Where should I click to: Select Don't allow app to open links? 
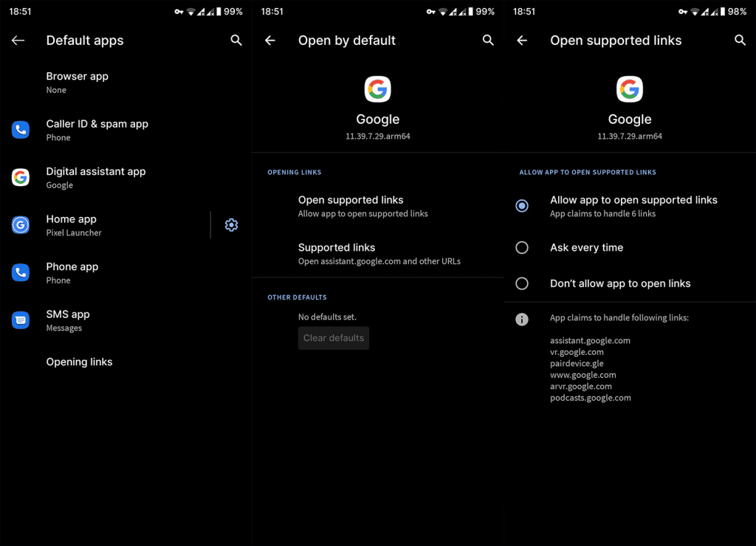[x=630, y=283]
